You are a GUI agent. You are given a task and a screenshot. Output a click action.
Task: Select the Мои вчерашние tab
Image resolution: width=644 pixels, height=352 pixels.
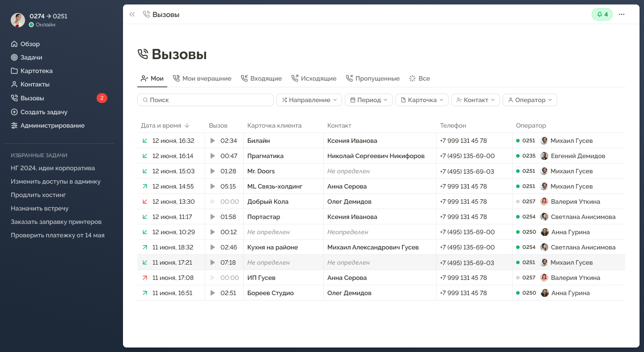[202, 78]
